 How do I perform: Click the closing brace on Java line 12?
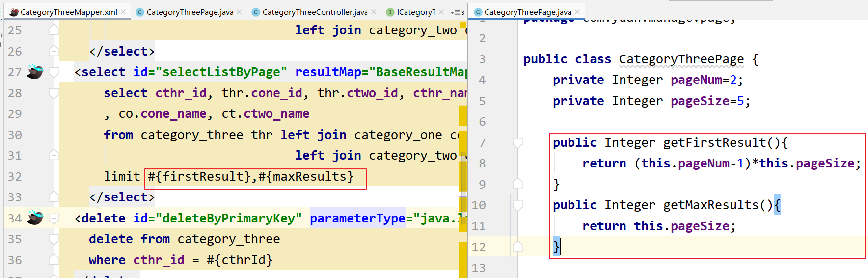click(x=556, y=247)
